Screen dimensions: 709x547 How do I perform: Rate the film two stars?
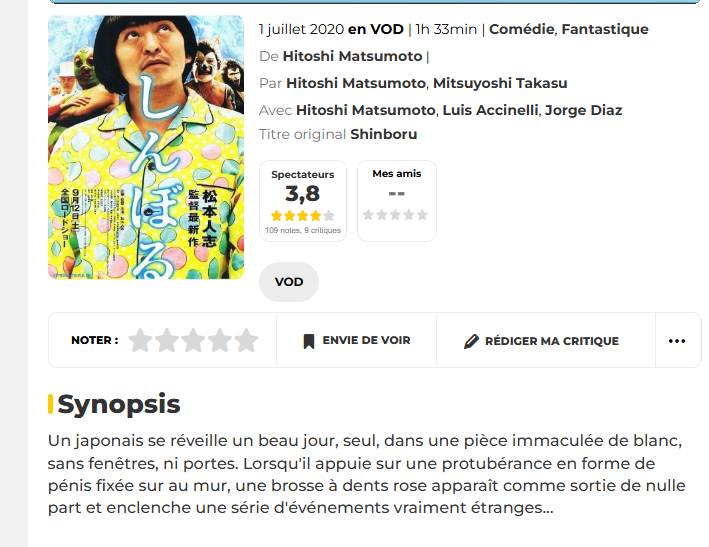[x=166, y=341]
